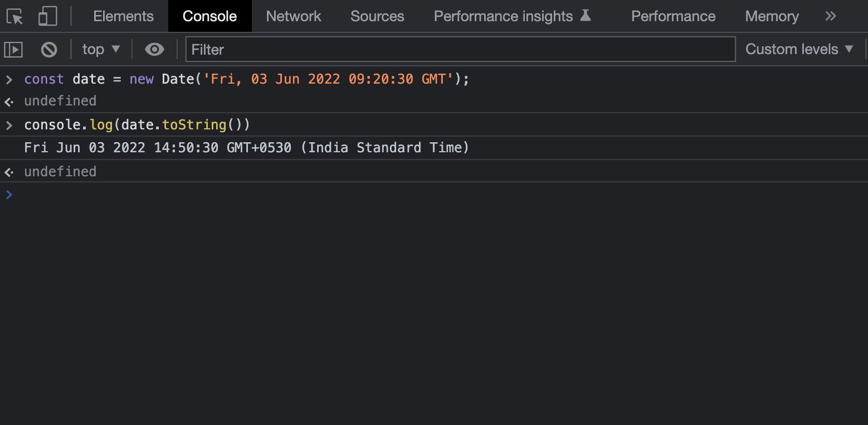The image size is (868, 425).
Task: Show the console sidebar panel icon
Action: tap(13, 50)
